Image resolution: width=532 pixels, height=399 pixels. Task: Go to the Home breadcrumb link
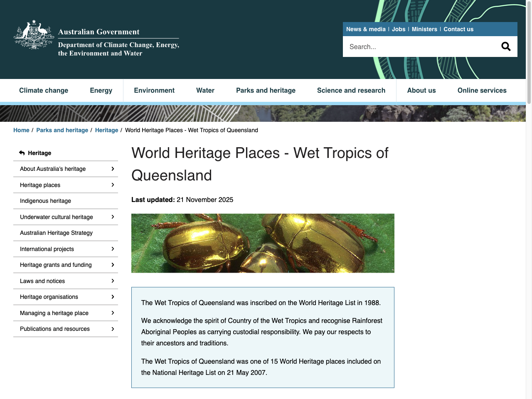(21, 130)
